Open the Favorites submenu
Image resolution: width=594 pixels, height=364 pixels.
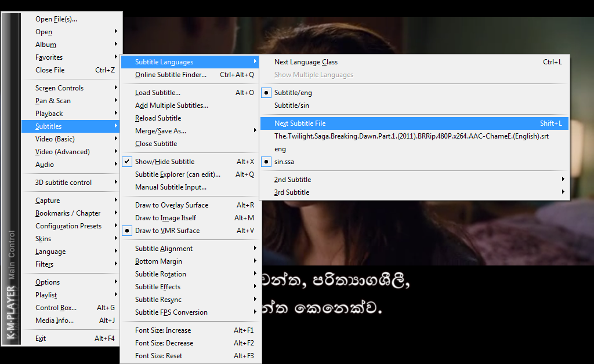[x=71, y=57]
